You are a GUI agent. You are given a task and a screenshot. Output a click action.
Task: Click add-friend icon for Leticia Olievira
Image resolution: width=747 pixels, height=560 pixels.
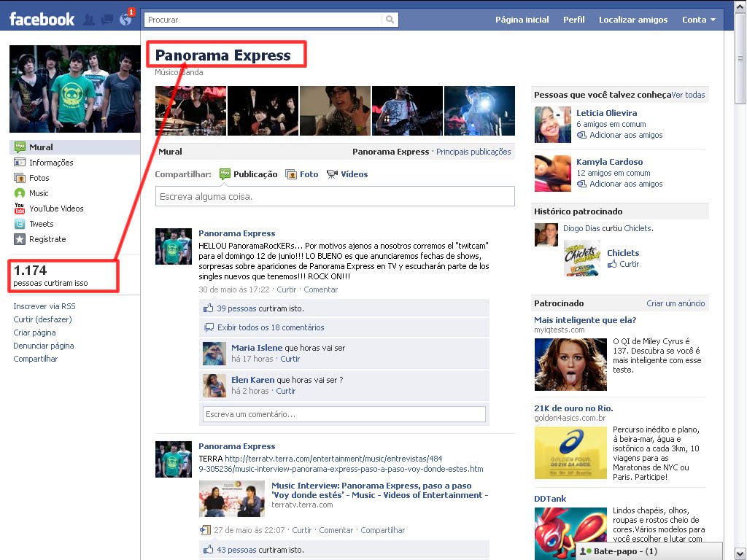coord(581,135)
